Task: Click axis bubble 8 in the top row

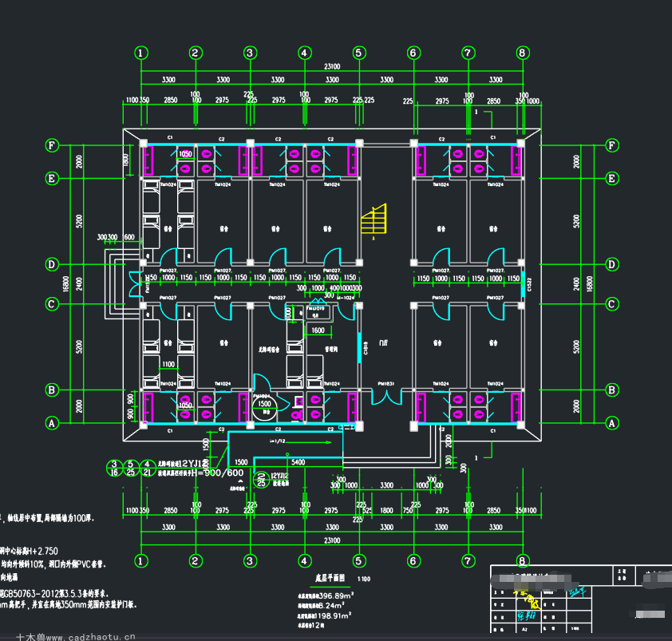Action: [522, 53]
